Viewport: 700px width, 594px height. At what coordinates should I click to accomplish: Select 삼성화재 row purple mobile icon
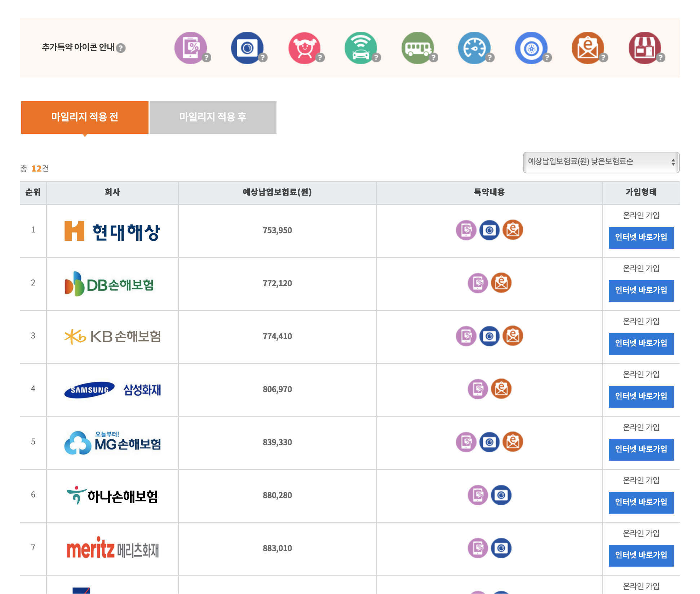478,389
